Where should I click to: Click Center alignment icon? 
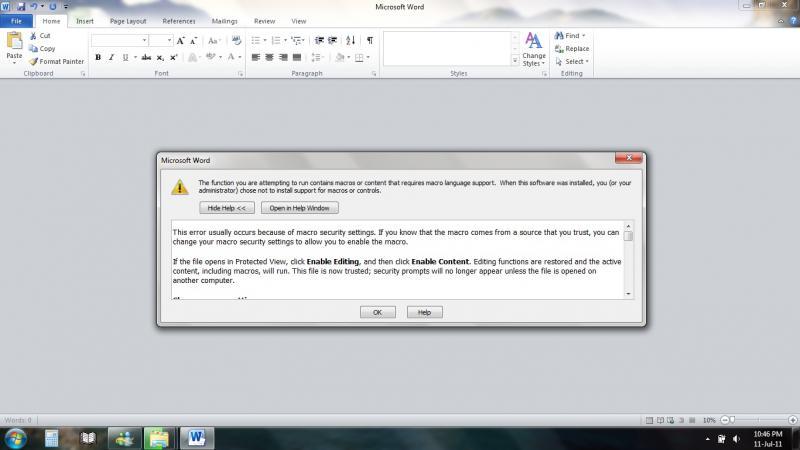click(269, 57)
